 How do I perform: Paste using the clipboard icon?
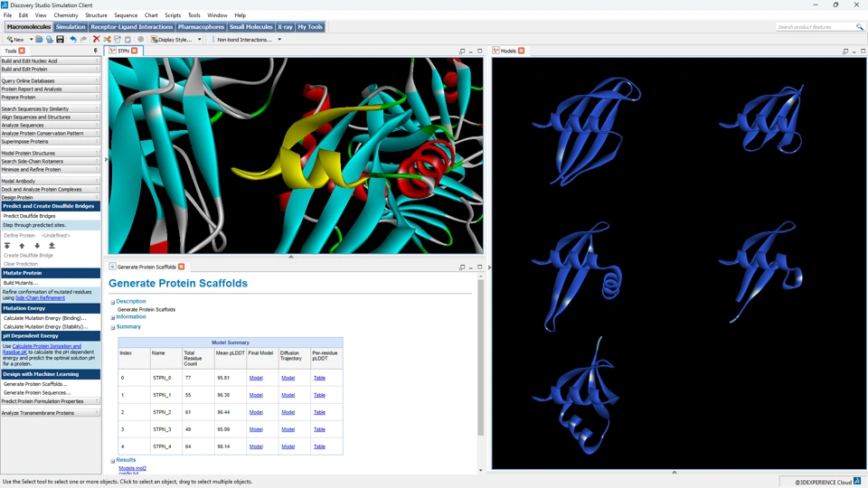[127, 39]
